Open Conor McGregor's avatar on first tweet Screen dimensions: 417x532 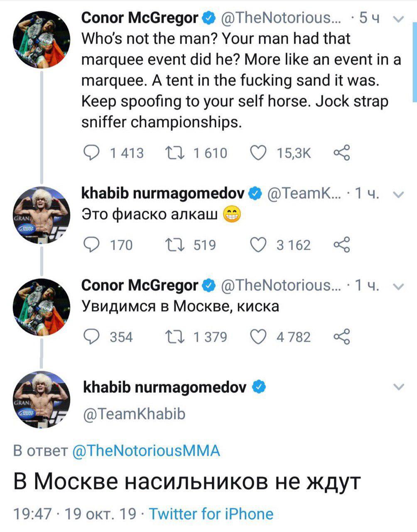[41, 39]
